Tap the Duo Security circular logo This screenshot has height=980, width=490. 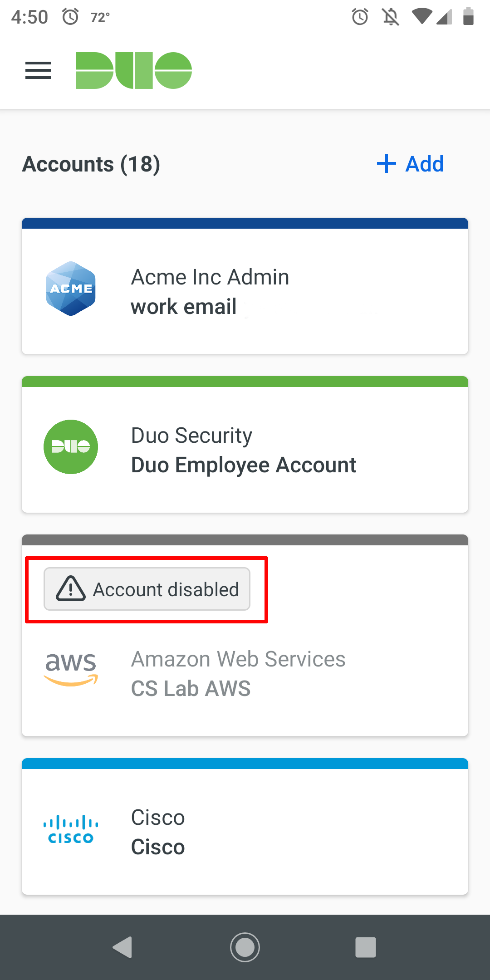(x=70, y=447)
